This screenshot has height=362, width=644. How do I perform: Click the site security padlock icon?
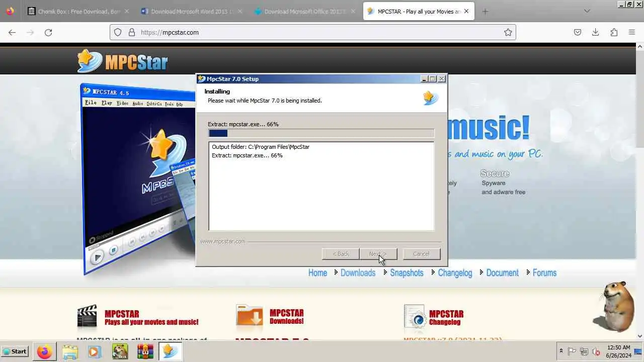click(132, 32)
